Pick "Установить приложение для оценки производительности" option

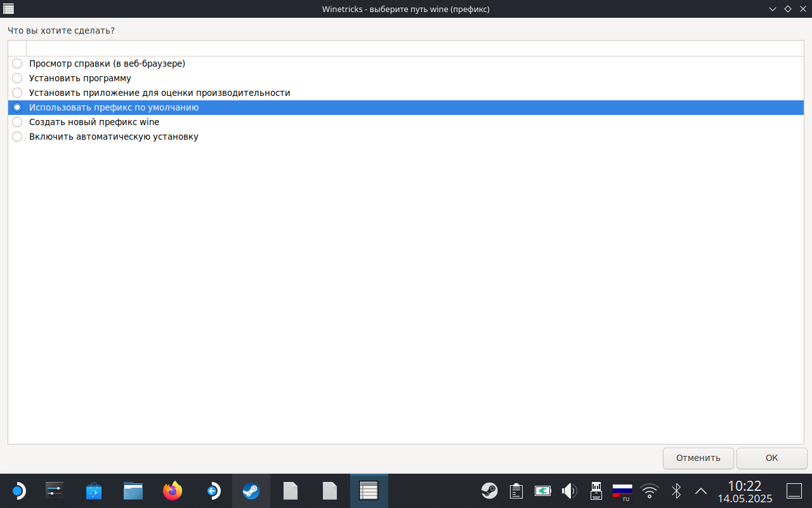point(17,93)
